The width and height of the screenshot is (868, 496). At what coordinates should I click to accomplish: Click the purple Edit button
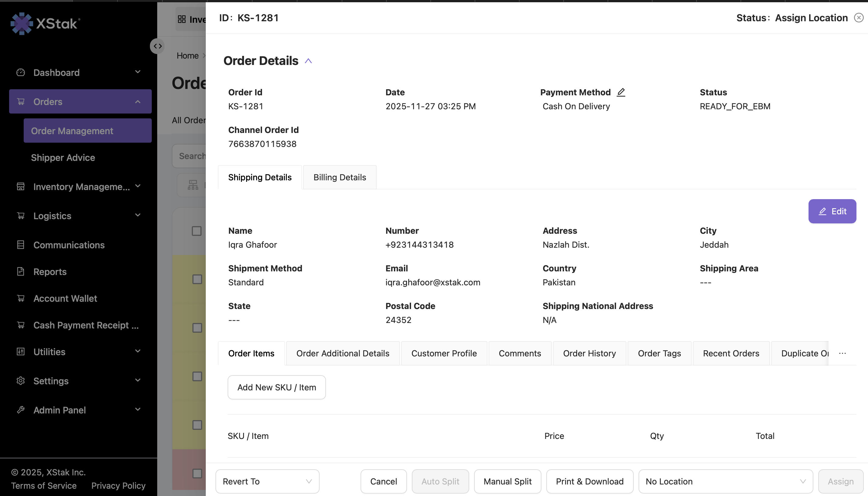pyautogui.click(x=832, y=211)
